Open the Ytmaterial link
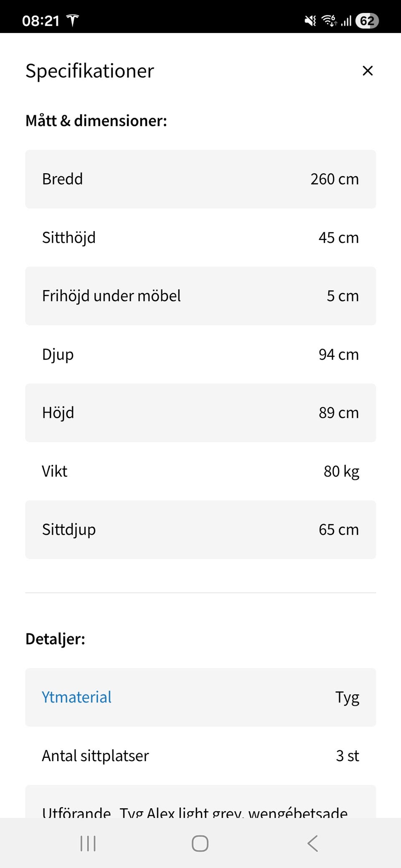Screen dimensions: 401x868 [x=76, y=697]
